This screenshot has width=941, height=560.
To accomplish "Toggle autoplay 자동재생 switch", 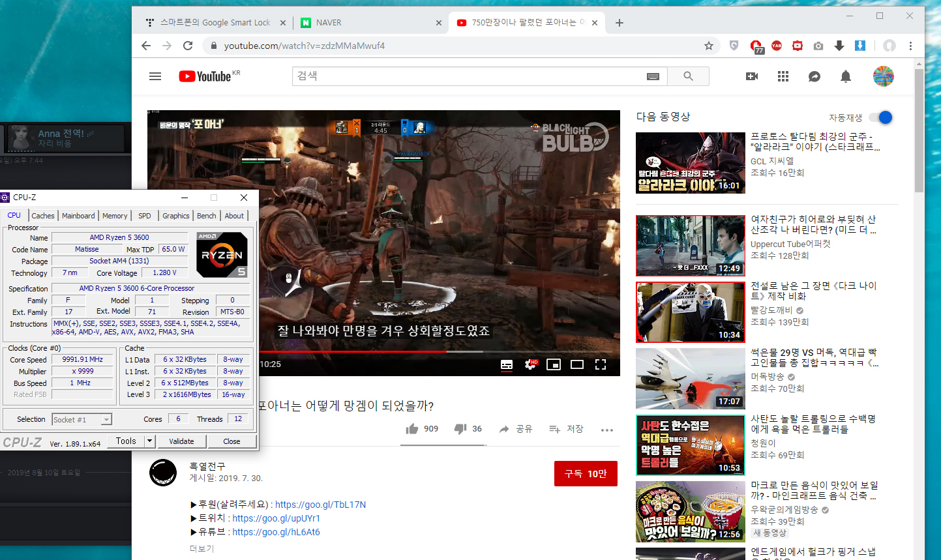I will point(881,117).
